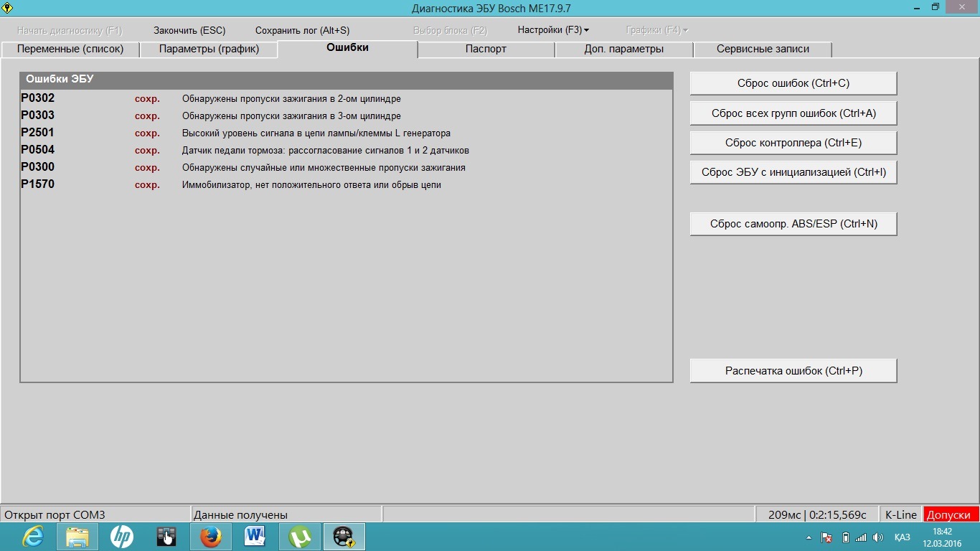Click Сброс самоопр. ABS/ESP (Ctrl+N)

coord(793,224)
